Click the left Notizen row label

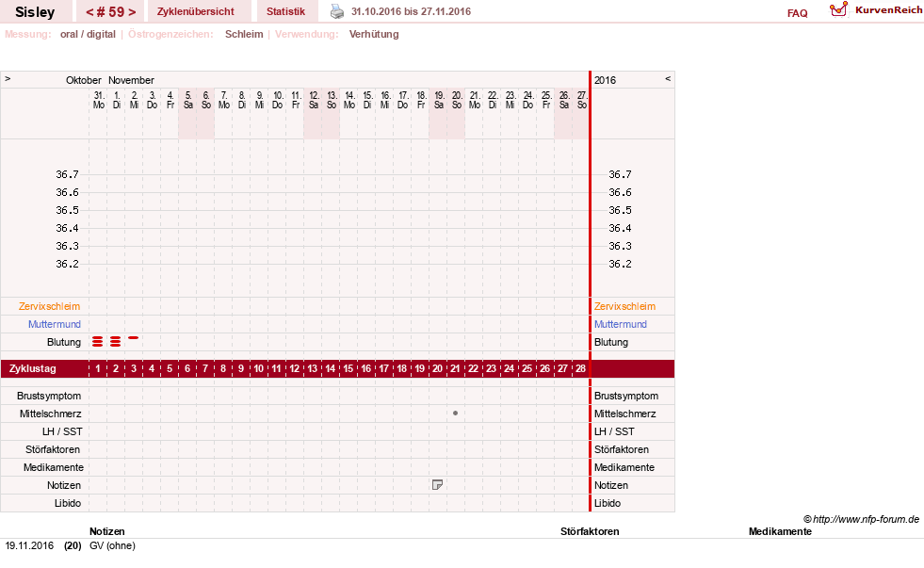click(64, 485)
